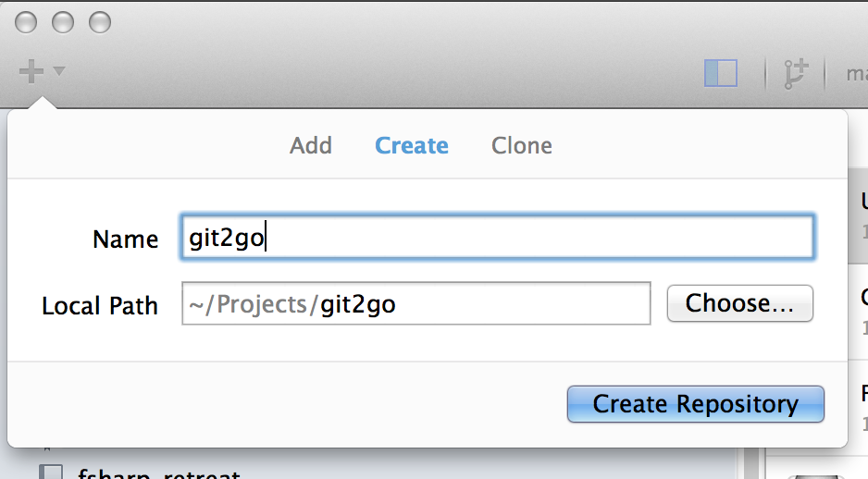Click the Local Path text field
Viewport: 868px width, 479px height.
[416, 303]
